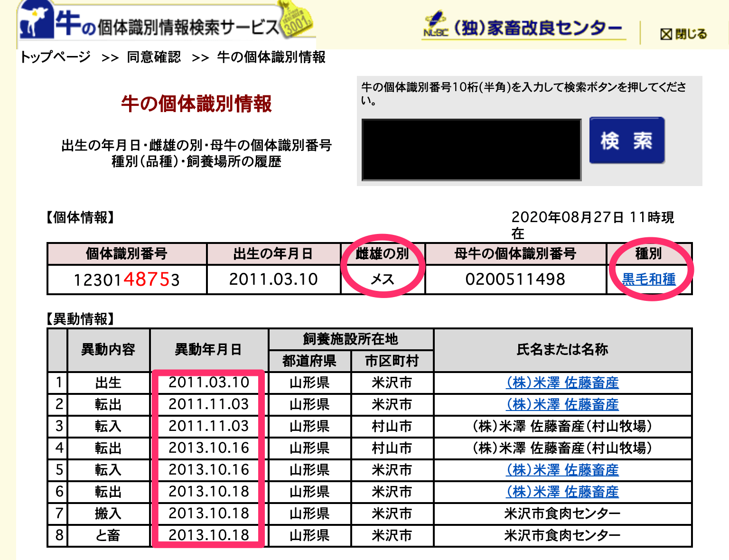The height and width of the screenshot is (560, 729).
Task: Click 出生の年月日 column header
Action: [273, 254]
